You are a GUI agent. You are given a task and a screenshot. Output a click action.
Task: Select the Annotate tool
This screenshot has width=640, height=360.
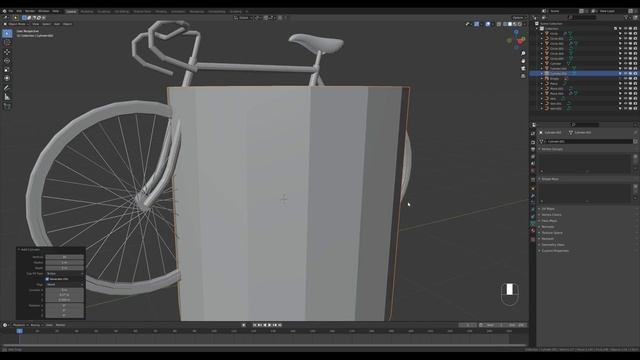pos(7,88)
